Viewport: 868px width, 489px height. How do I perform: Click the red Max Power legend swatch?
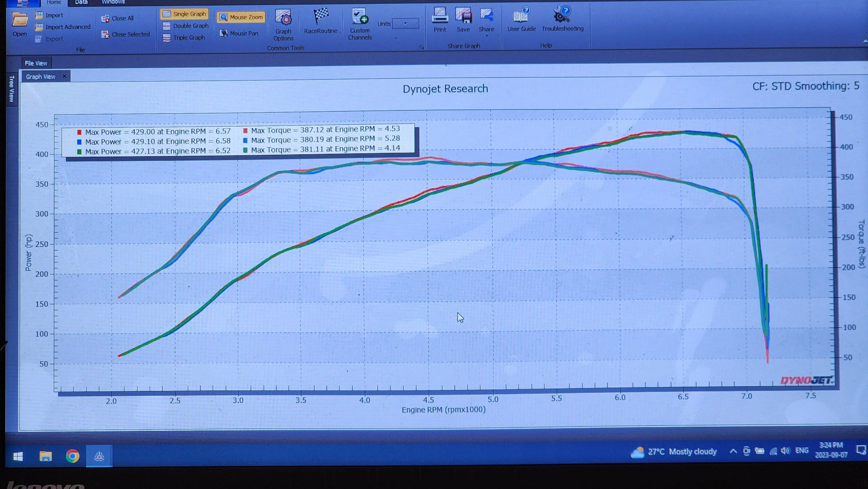(x=80, y=131)
